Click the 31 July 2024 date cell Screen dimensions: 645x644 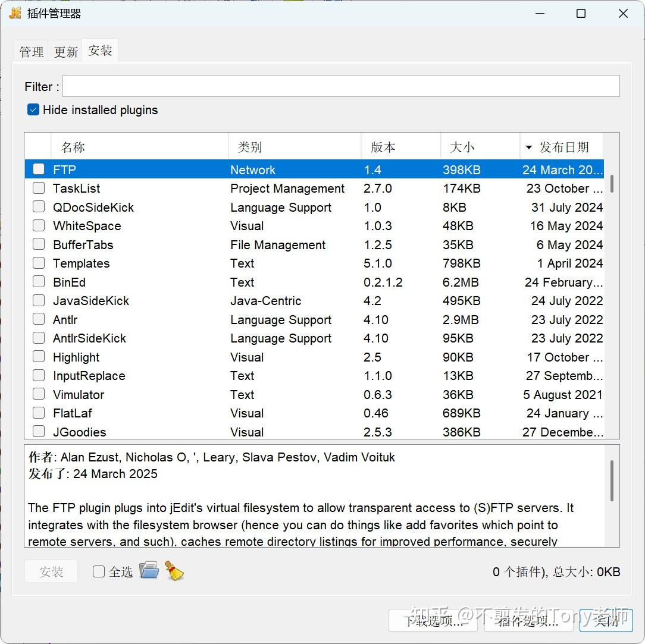pos(567,207)
